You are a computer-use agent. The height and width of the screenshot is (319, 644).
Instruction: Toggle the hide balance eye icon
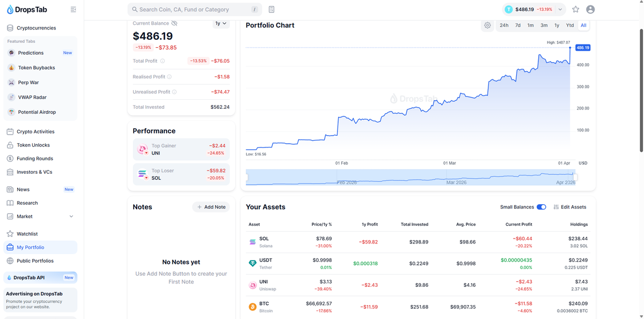pos(174,24)
